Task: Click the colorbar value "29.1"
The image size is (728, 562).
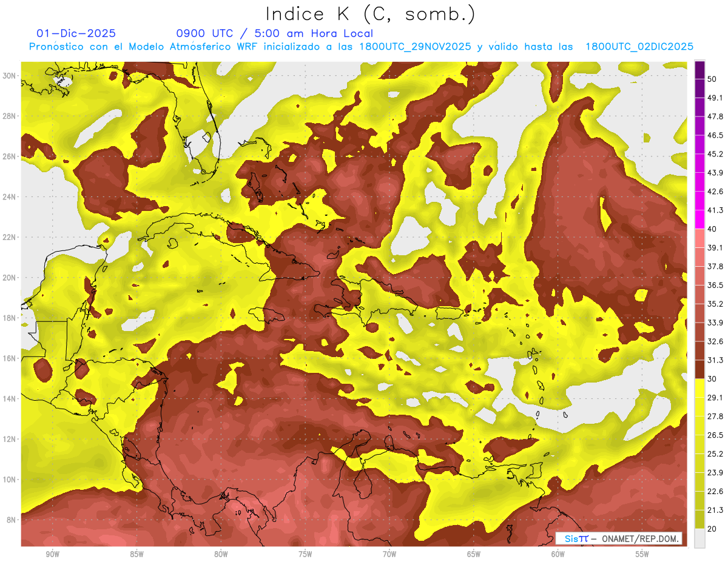Action: 715,398
